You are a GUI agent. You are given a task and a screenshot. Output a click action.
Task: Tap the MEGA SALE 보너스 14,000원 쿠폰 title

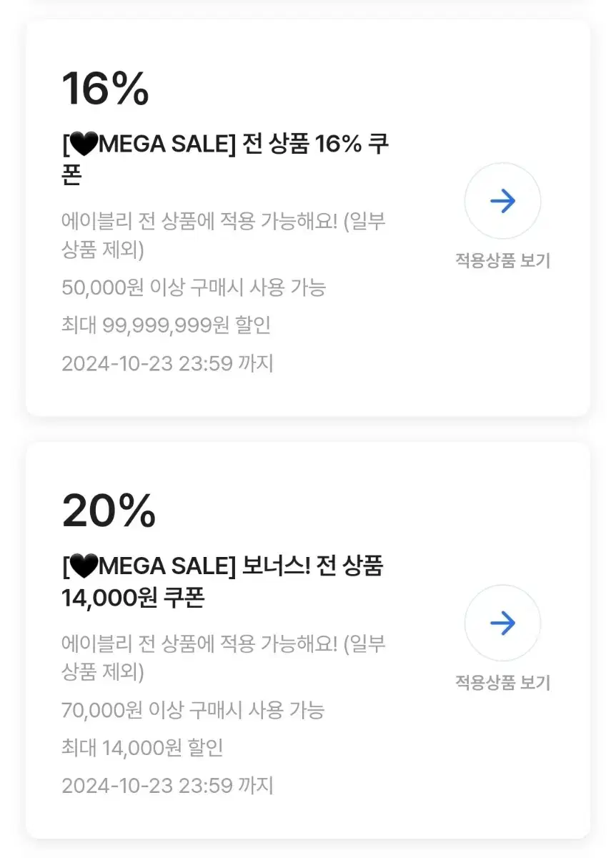(x=223, y=581)
